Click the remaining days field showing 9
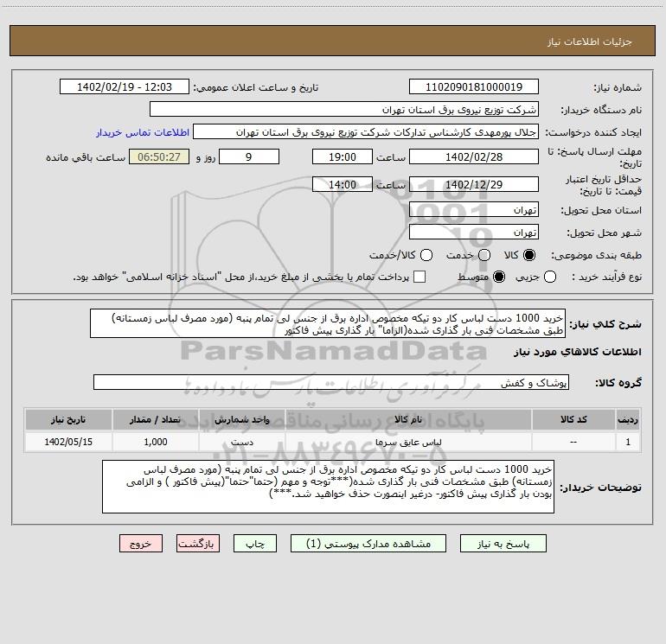Screen dimensions: 666x644 [249, 156]
